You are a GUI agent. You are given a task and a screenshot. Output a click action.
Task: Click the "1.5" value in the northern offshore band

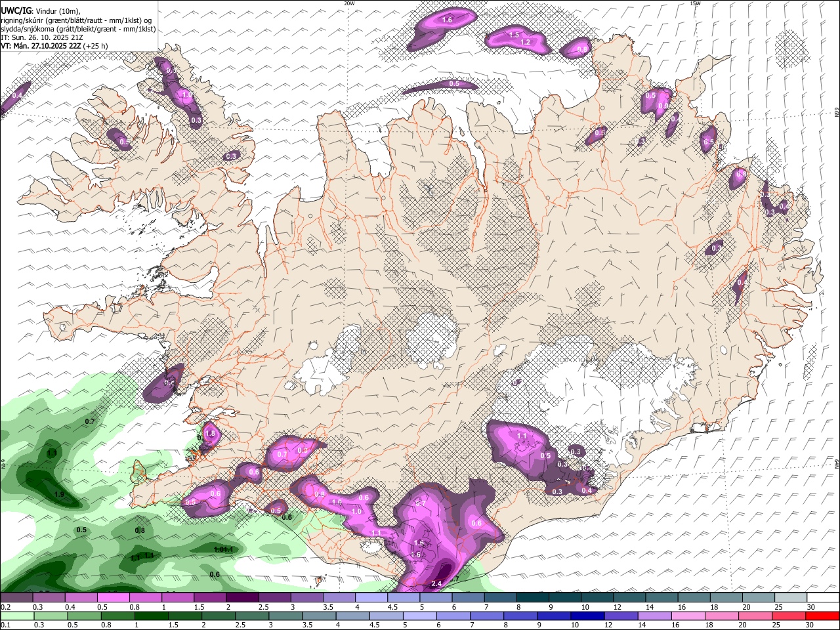point(514,35)
